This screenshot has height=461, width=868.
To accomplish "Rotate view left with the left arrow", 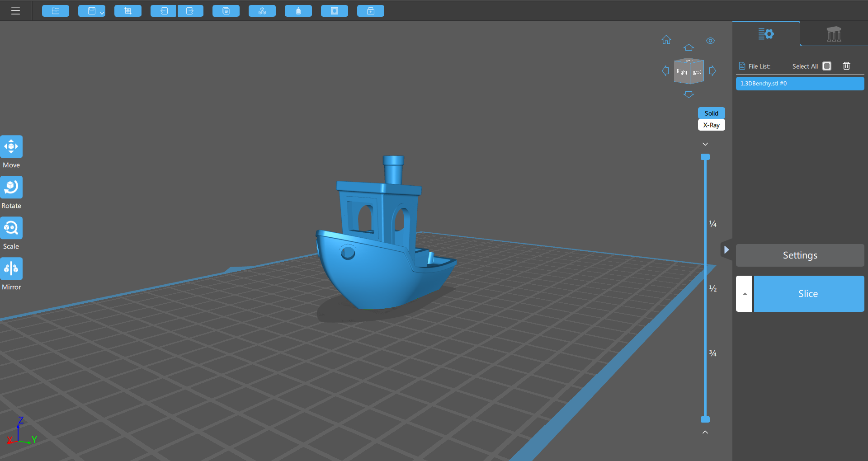I will coord(665,71).
